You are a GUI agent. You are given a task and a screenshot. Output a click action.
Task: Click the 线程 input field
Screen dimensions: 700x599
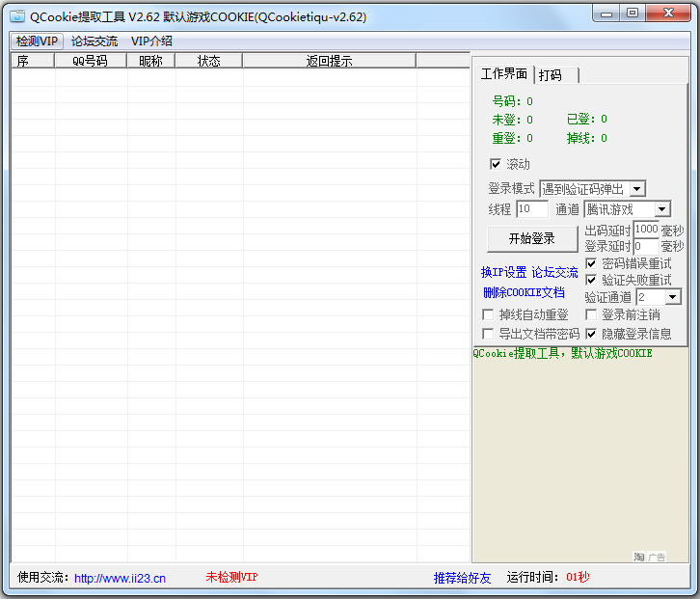(x=531, y=209)
